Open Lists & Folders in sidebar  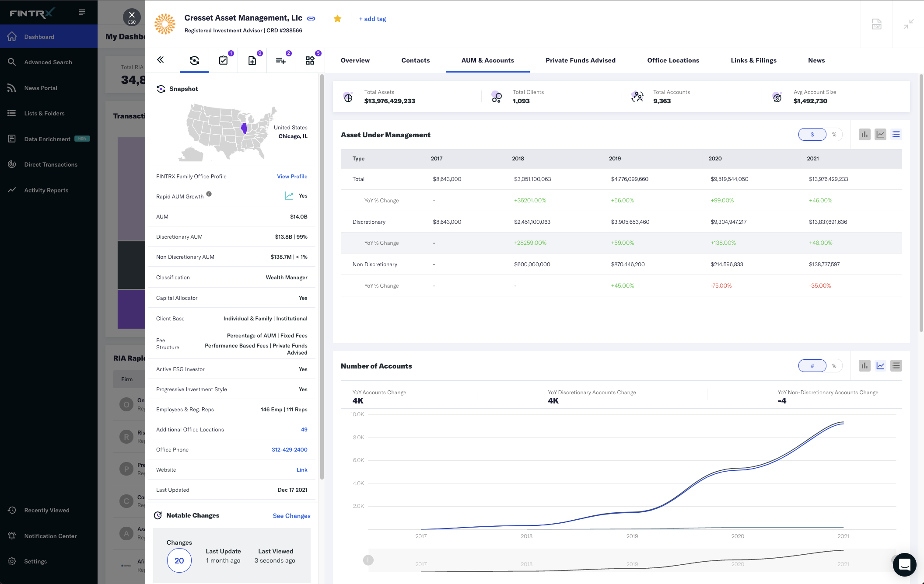click(49, 113)
